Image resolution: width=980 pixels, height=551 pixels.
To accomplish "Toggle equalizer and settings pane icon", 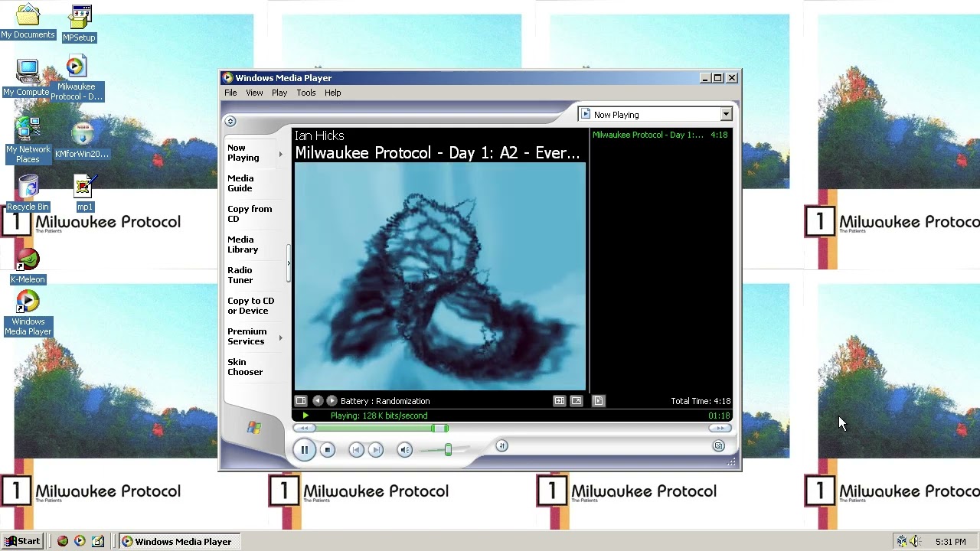I will click(560, 401).
